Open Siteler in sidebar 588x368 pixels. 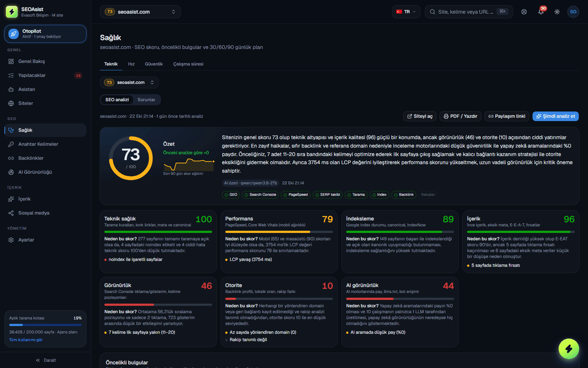[x=45, y=103]
